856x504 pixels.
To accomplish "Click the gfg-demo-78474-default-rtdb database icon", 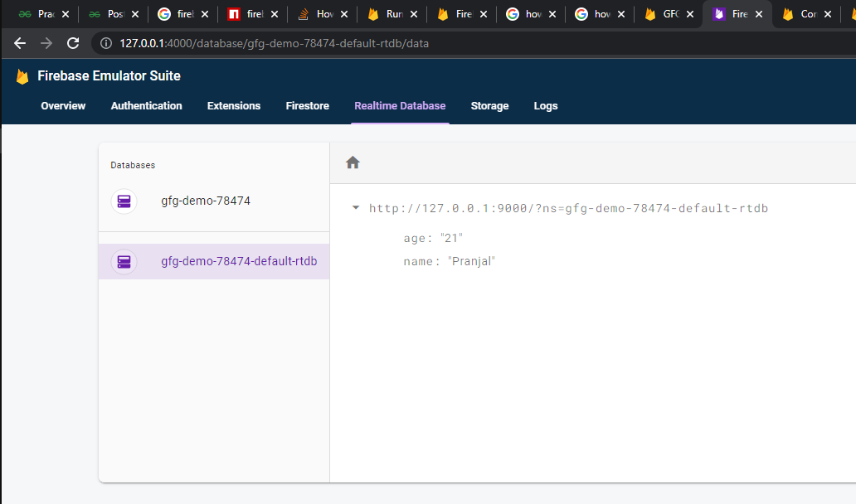I will 124,262.
